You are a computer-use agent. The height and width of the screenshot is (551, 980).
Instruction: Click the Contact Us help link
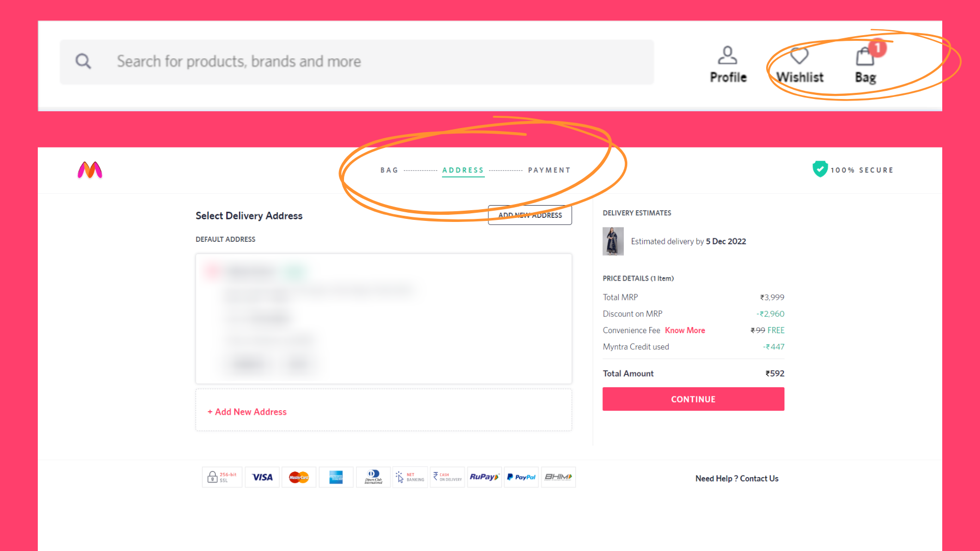tap(759, 479)
